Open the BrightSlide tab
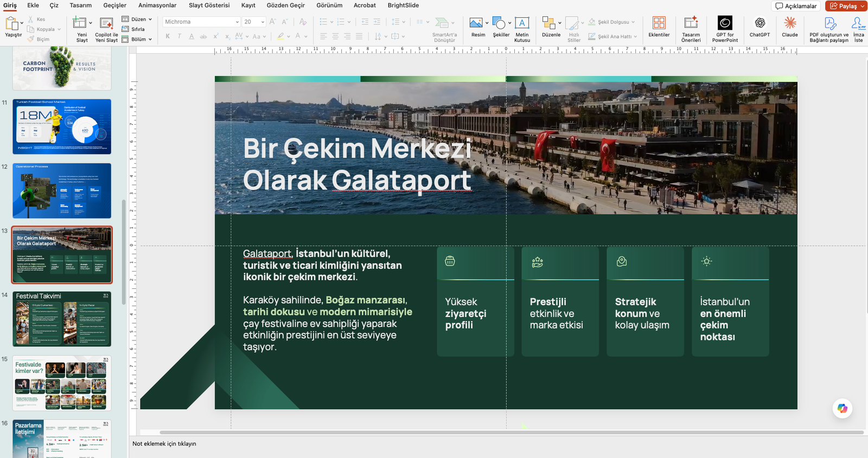868x458 pixels. click(x=403, y=5)
